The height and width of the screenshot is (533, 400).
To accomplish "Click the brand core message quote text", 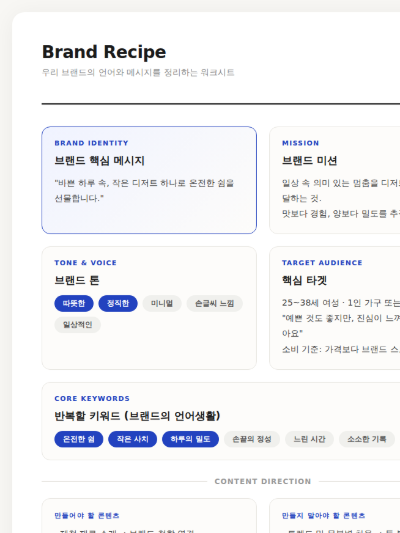I will [x=144, y=190].
